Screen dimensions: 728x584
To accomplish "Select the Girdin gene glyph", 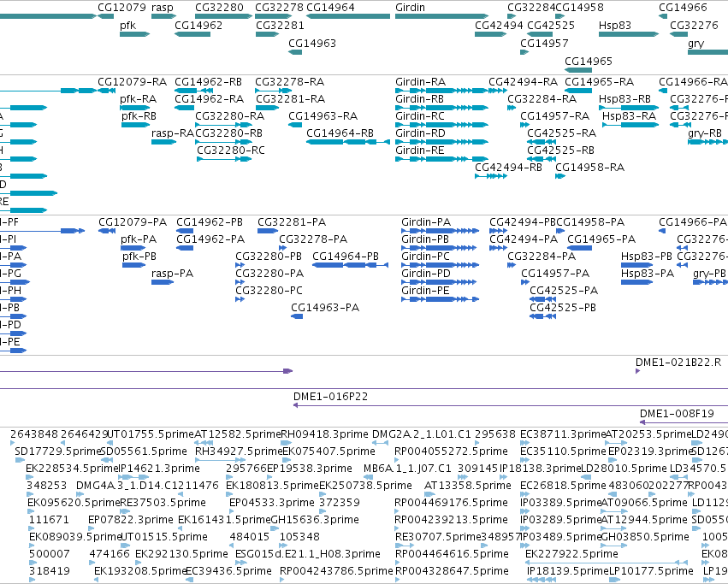I will (441, 16).
